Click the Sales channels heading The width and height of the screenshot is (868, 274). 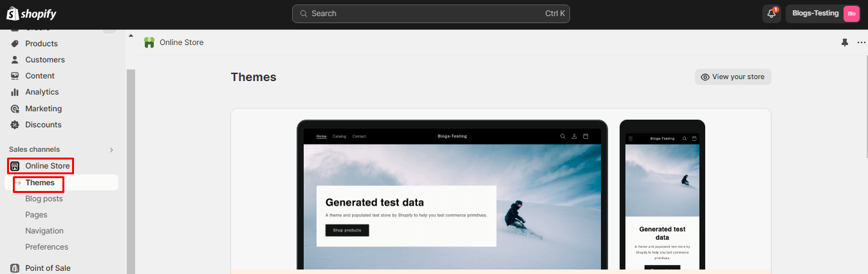pyautogui.click(x=34, y=149)
